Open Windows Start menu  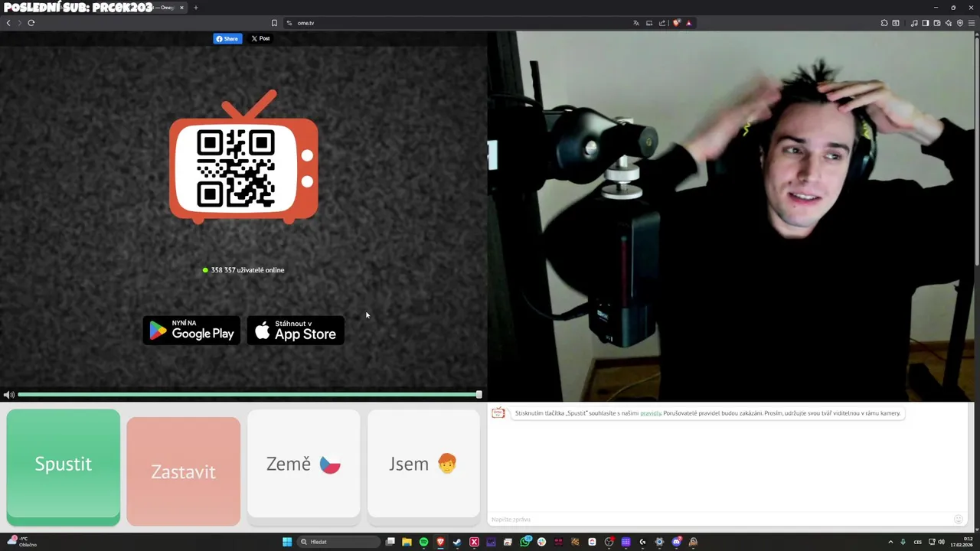[x=287, y=542]
